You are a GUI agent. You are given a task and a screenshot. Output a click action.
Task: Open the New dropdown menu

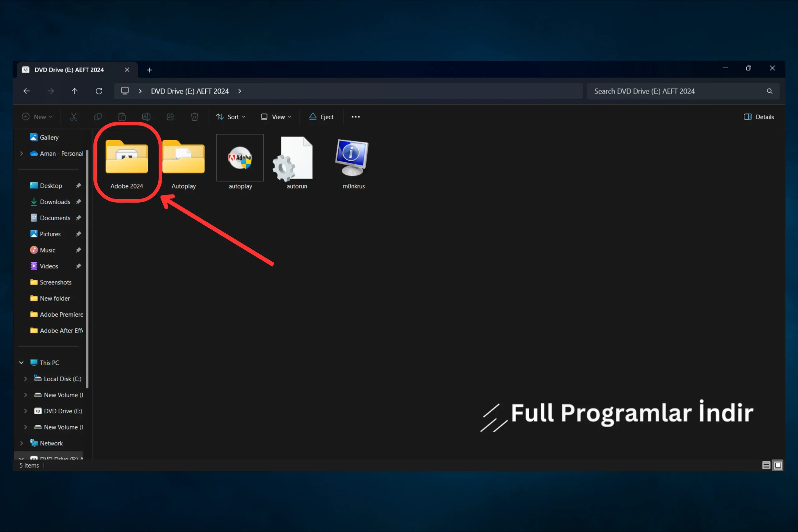pos(37,117)
